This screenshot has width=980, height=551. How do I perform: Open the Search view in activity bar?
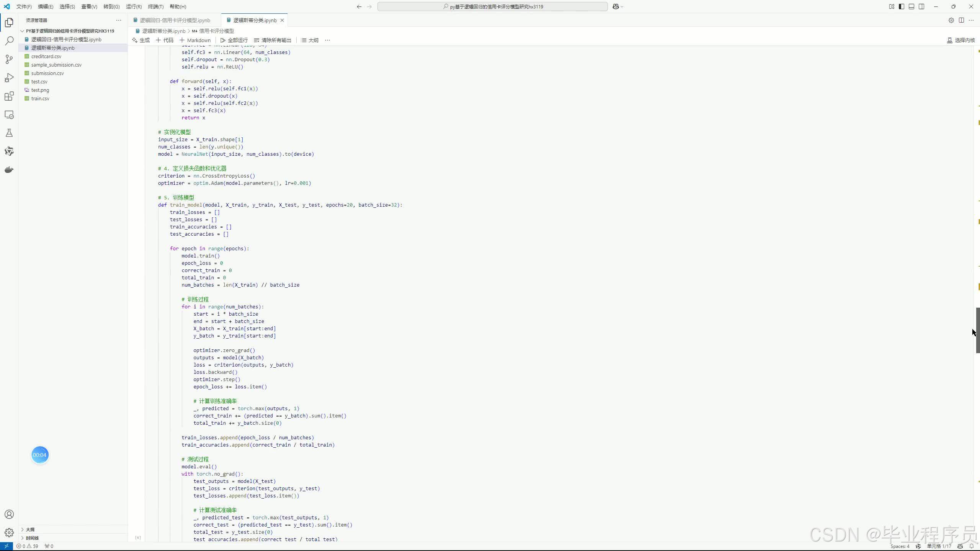pyautogui.click(x=9, y=41)
